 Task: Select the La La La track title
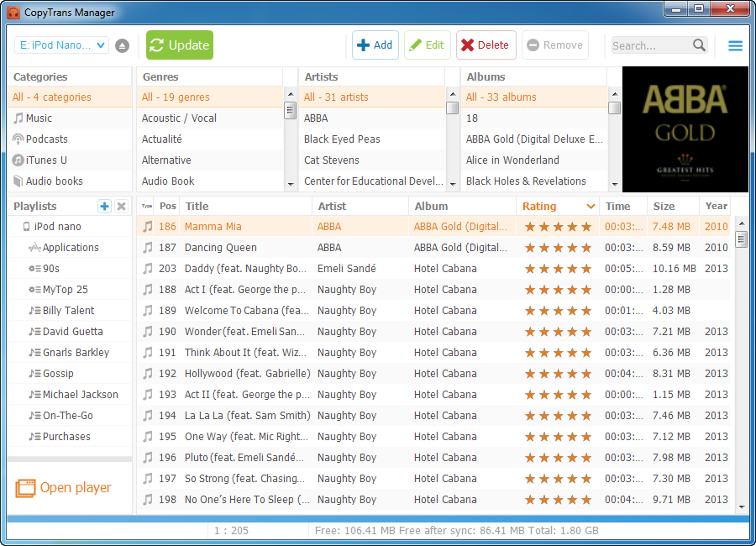247,416
